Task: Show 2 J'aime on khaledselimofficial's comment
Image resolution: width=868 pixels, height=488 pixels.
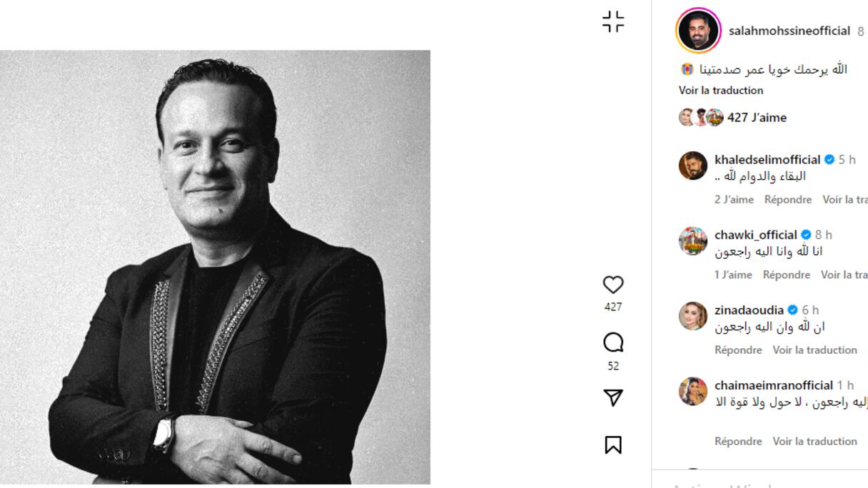Action: tap(734, 200)
